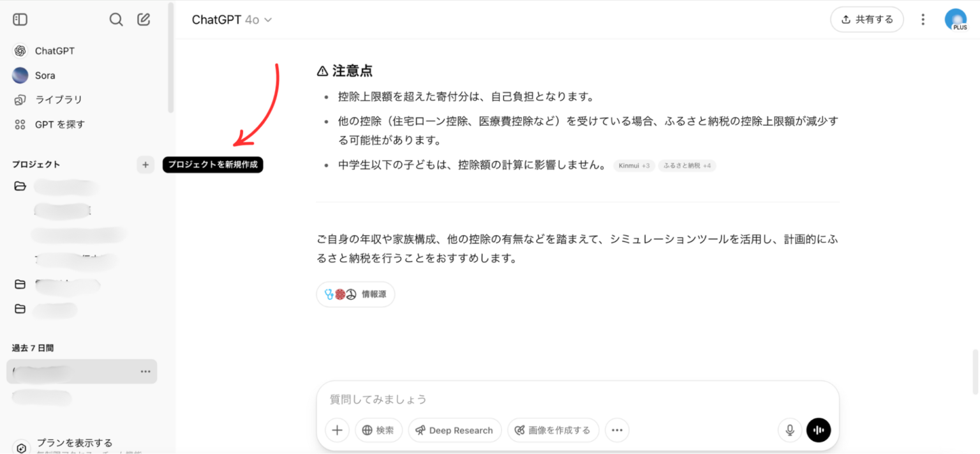Open more composer tools via ellipsis
The image size is (980, 454).
[x=616, y=430]
